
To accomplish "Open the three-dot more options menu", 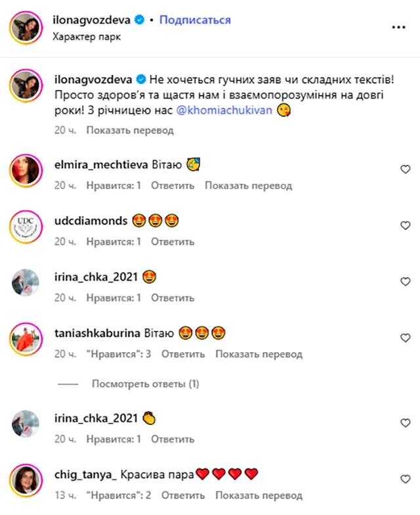I will (x=399, y=28).
